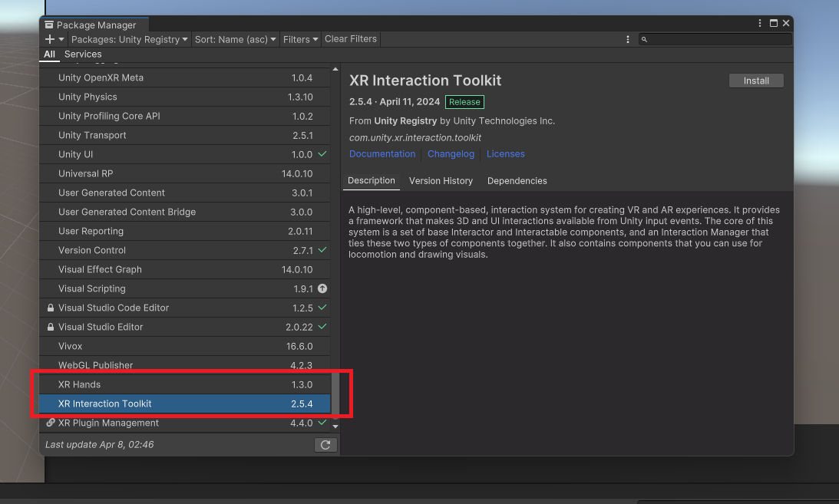Screen dimensions: 839x504
Task: Open the Changelog link
Action: (x=451, y=154)
